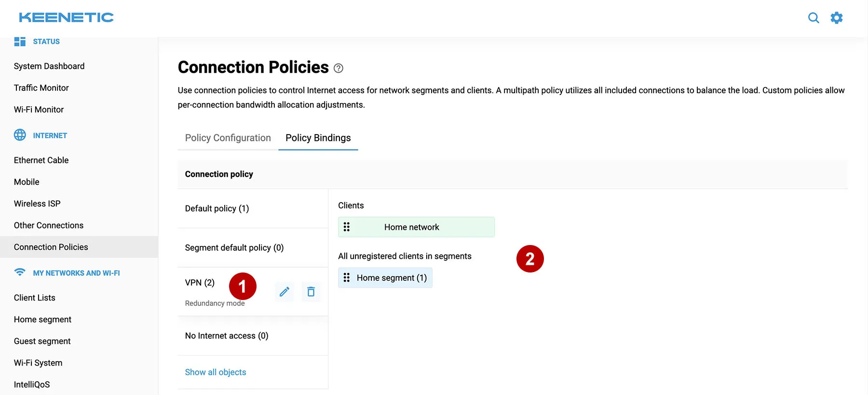The height and width of the screenshot is (395, 868).
Task: Click the Keenetic logo
Action: pyautogui.click(x=67, y=18)
